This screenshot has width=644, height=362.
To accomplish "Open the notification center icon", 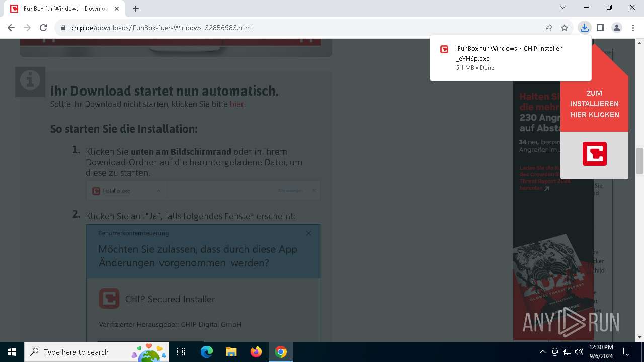I will pos(627,352).
